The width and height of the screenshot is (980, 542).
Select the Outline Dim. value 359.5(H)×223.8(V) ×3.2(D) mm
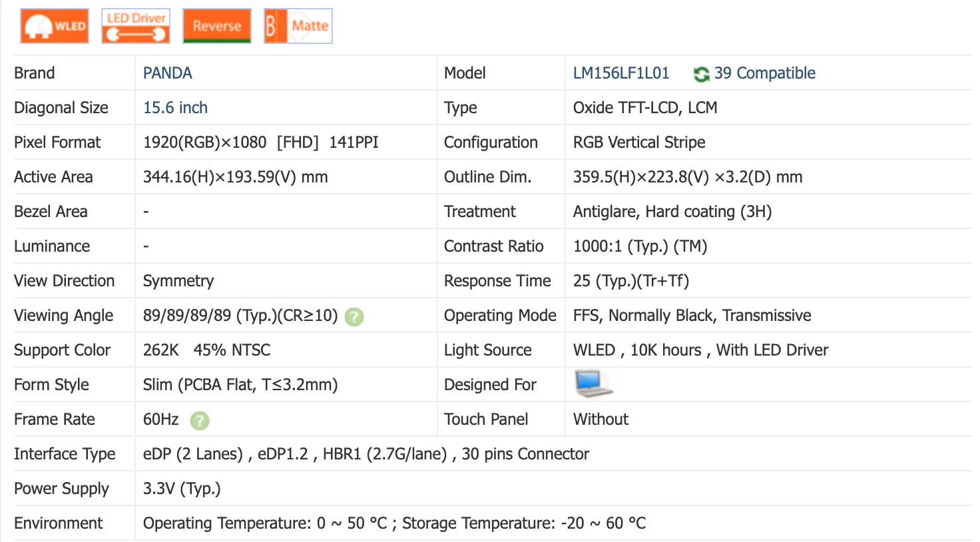[688, 177]
